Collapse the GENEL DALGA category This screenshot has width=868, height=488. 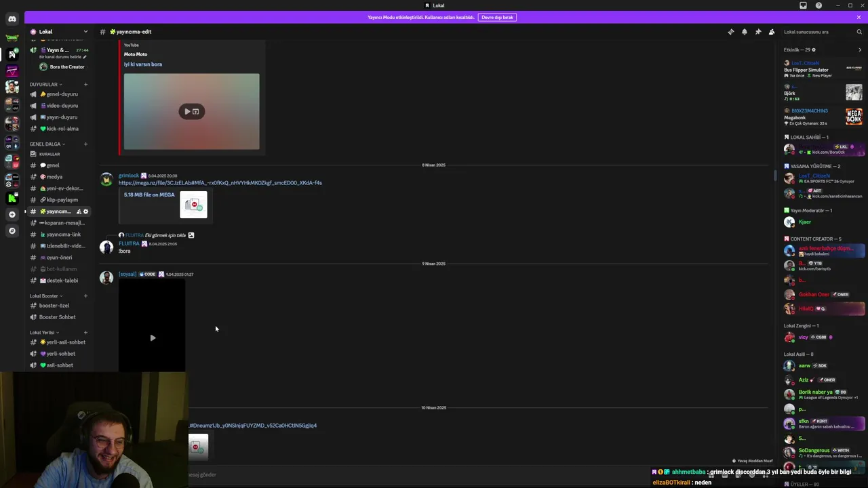coord(47,144)
